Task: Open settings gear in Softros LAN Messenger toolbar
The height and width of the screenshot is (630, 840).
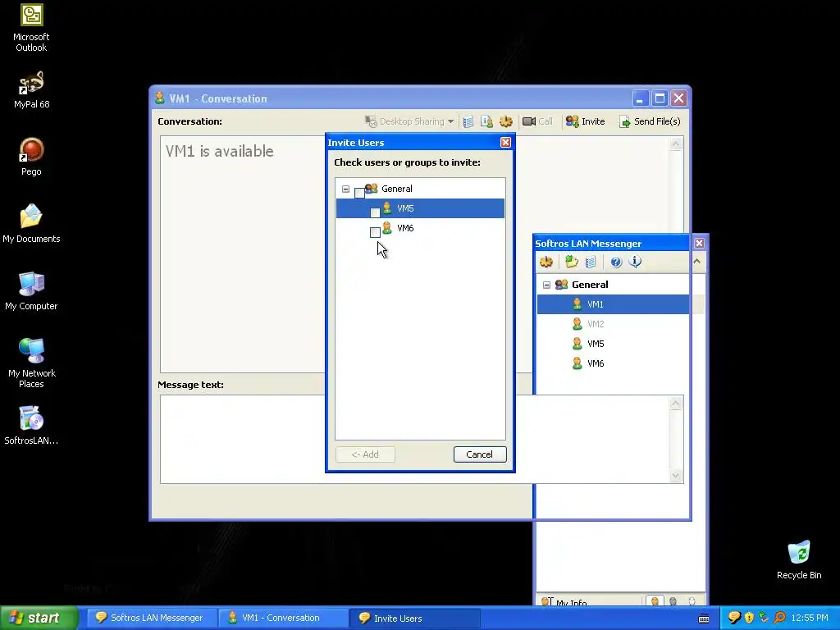Action: pos(546,262)
